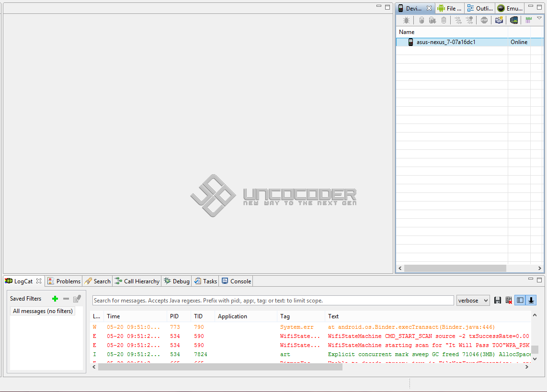Image resolution: width=547 pixels, height=392 pixels.
Task: Click LogCat horizontal scrollbar right arrow
Action: [x=527, y=367]
